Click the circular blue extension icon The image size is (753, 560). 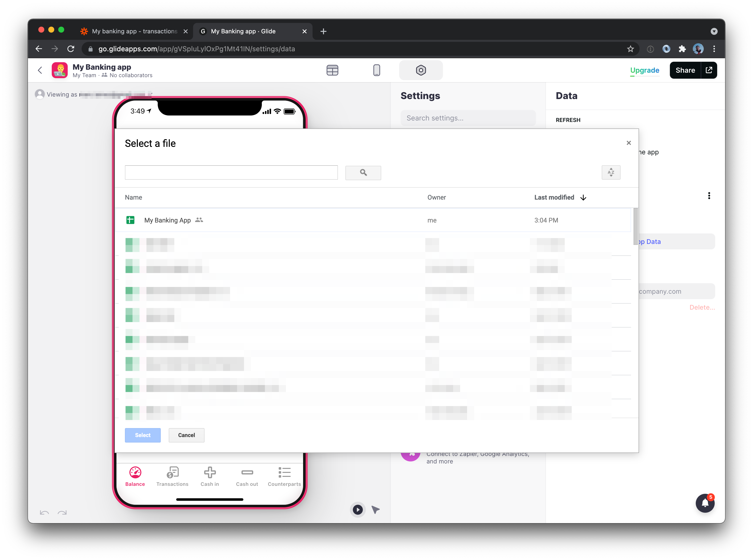coord(666,49)
